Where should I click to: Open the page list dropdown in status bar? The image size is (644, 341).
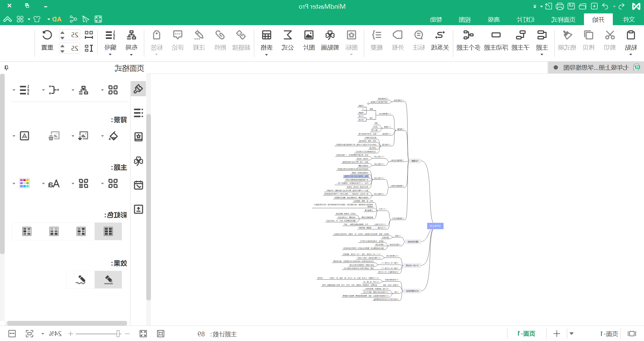572,334
